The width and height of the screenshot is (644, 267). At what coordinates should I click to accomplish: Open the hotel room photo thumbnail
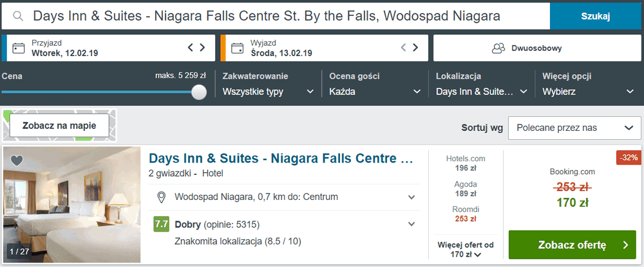click(x=72, y=205)
